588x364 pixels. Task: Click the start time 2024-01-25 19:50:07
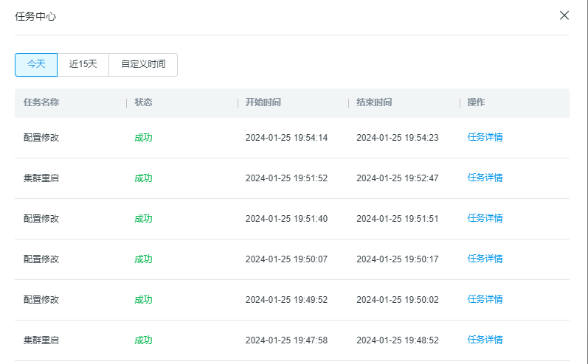286,259
